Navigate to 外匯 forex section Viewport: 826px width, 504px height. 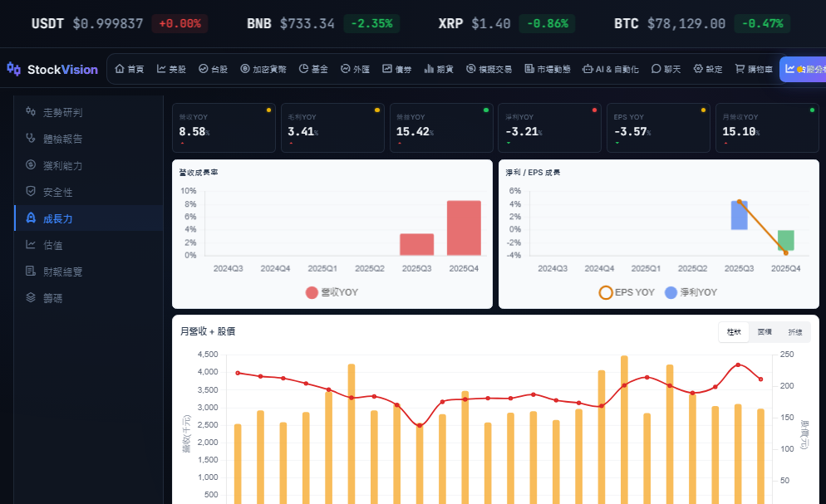[x=355, y=69]
